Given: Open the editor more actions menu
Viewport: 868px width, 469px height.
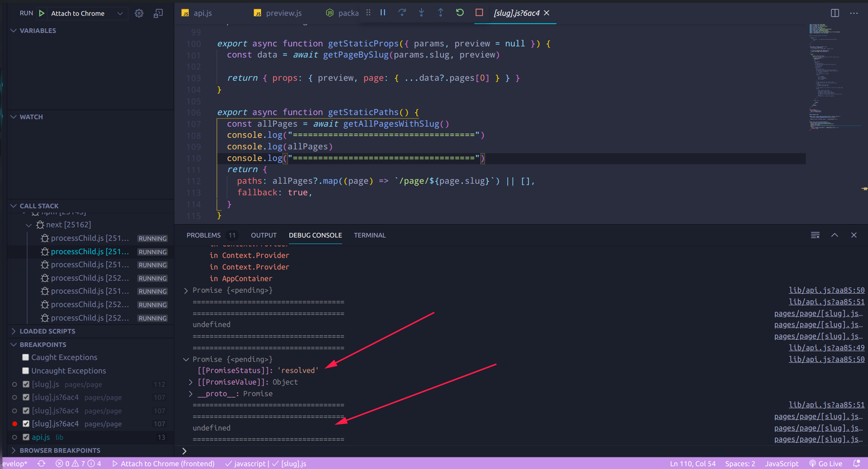Looking at the screenshot, I should [x=854, y=13].
